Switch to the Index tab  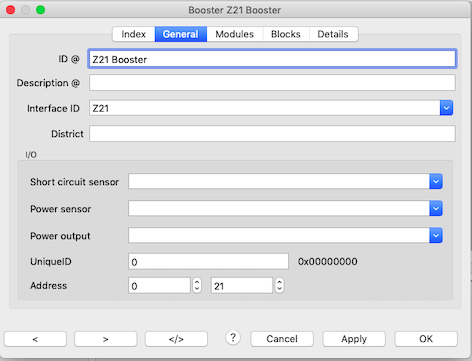(134, 34)
